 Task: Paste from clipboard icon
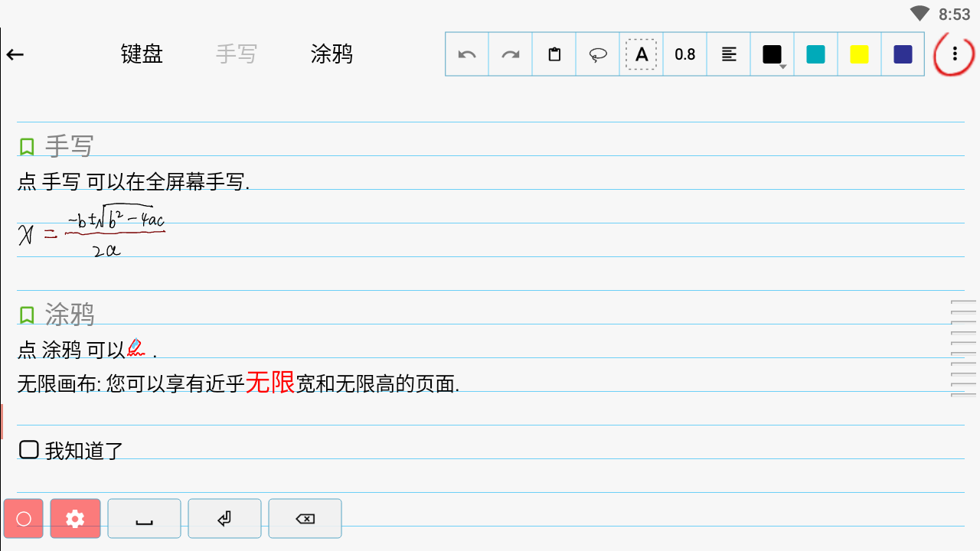pyautogui.click(x=554, y=54)
